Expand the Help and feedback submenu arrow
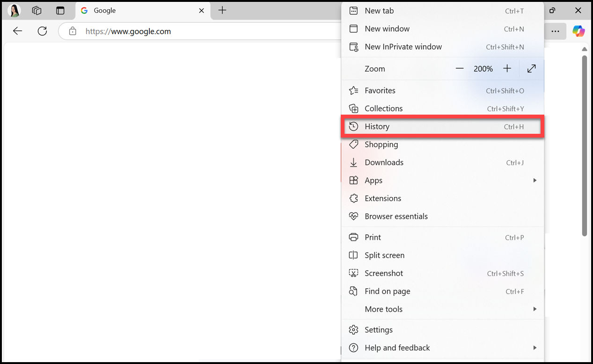The image size is (593, 364). [x=534, y=348]
